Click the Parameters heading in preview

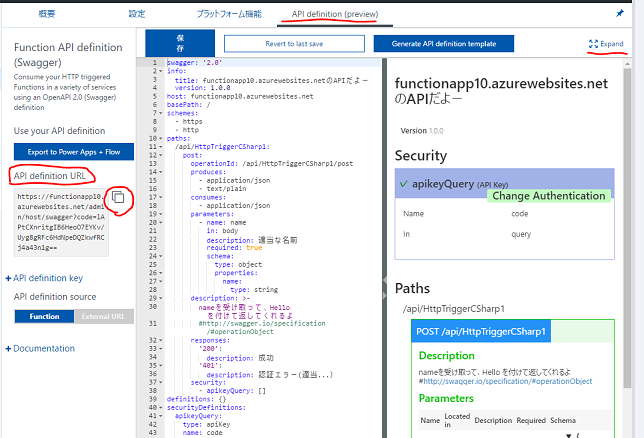[x=446, y=398]
